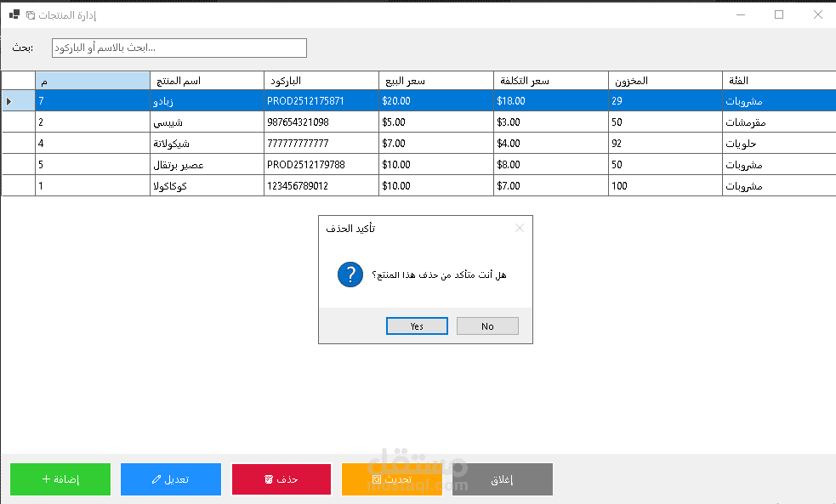The height and width of the screenshot is (504, 836).
Task: Click the blue question mark icon
Action: (350, 275)
